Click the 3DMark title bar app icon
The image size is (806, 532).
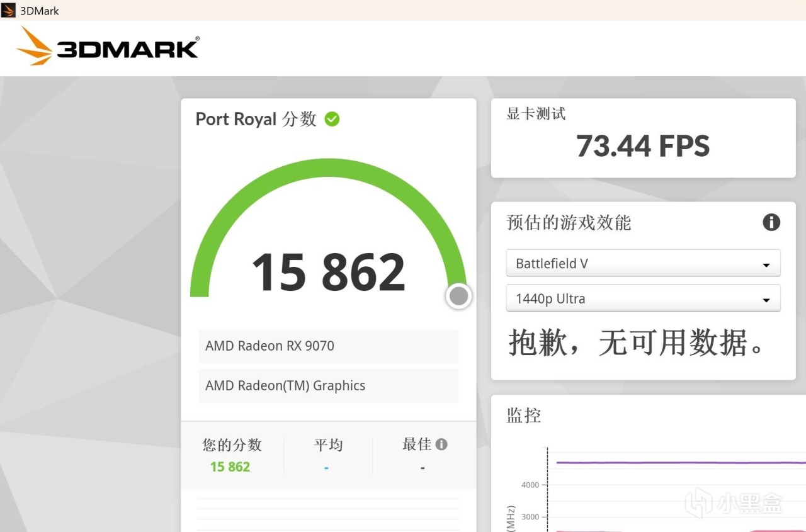point(8,10)
